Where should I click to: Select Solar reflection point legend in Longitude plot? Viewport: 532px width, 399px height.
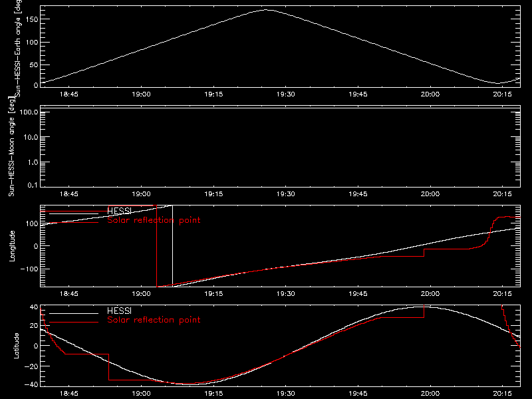click(154, 220)
